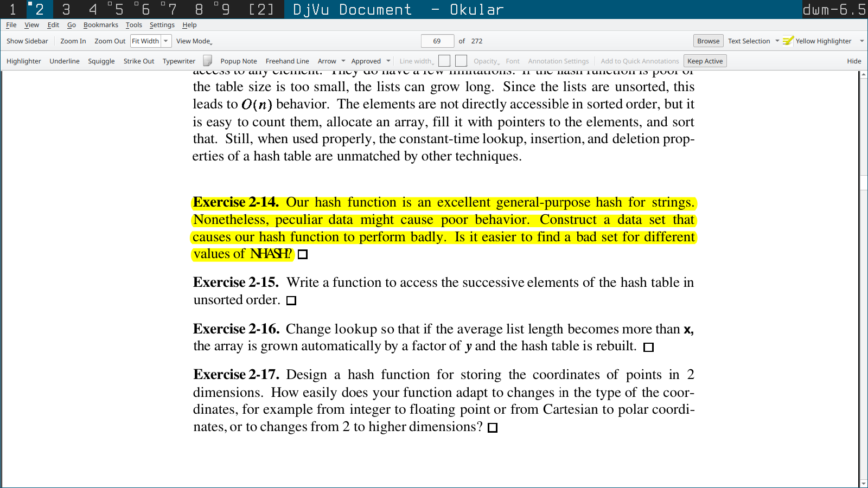
Task: Click the page number field showing 69
Action: click(x=437, y=41)
